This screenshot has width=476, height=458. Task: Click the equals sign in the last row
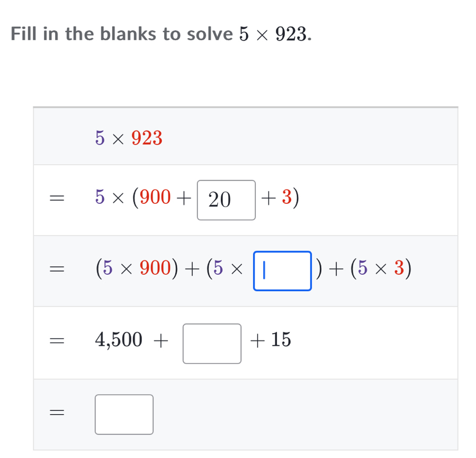click(56, 414)
